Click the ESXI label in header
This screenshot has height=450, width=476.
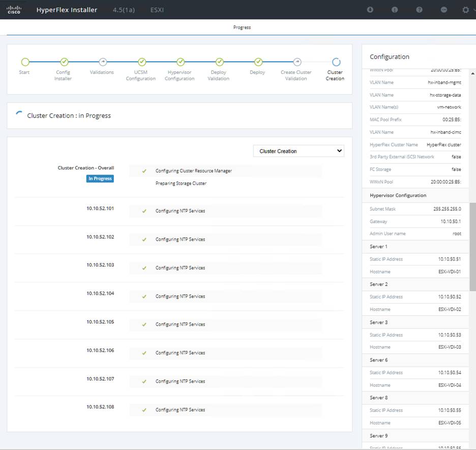click(157, 10)
